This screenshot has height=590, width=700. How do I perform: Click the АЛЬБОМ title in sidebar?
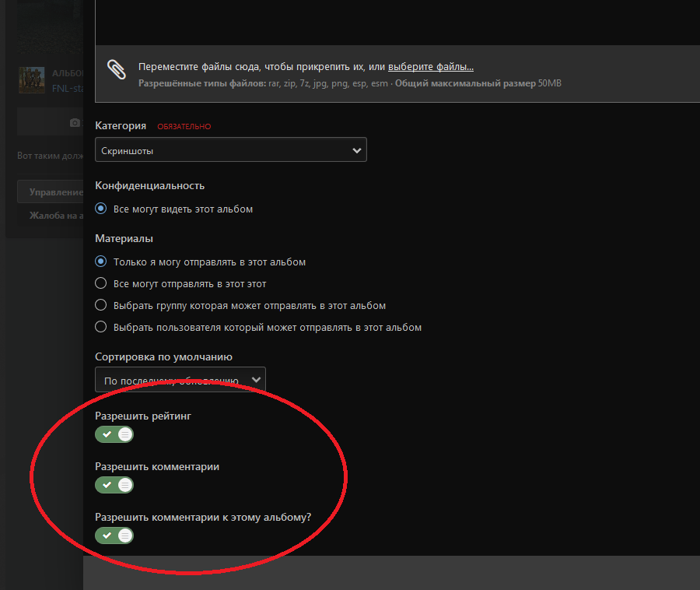click(67, 72)
